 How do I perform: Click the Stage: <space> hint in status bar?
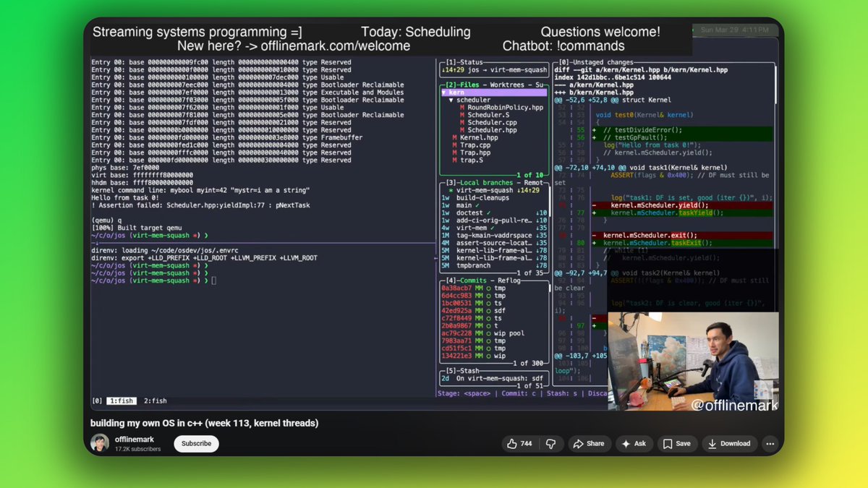click(x=464, y=394)
